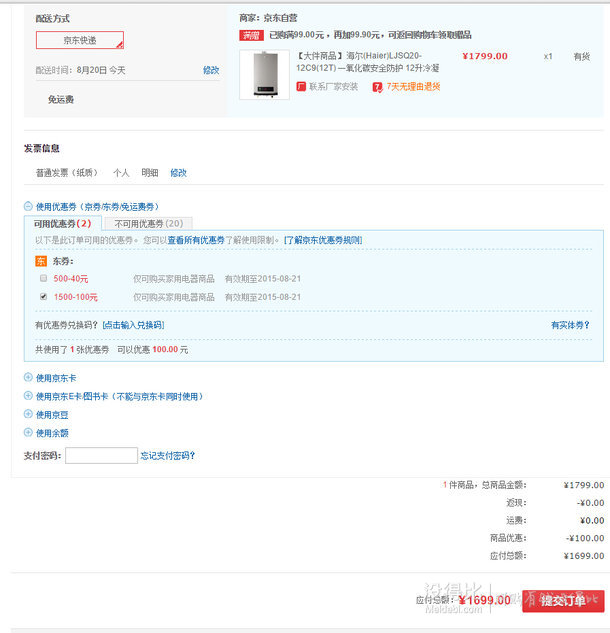
Task: Expand the 使用京东卡 section
Action: pyautogui.click(x=28, y=377)
